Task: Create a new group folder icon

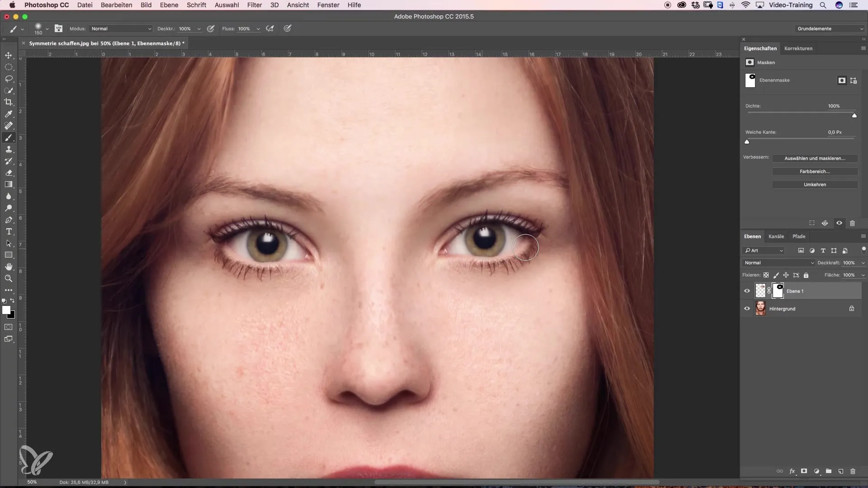Action: (x=829, y=471)
